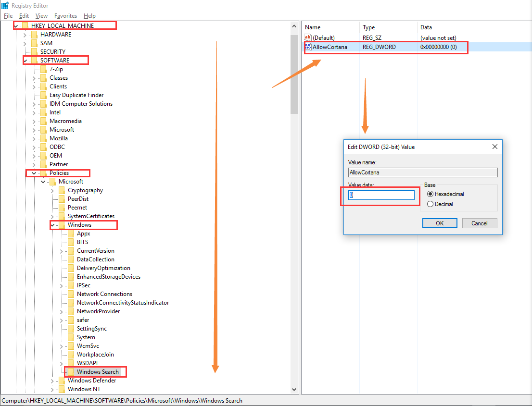Screen dimensions: 532x406
Task: Confirm the DWORD edit with OK
Action: (x=440, y=223)
